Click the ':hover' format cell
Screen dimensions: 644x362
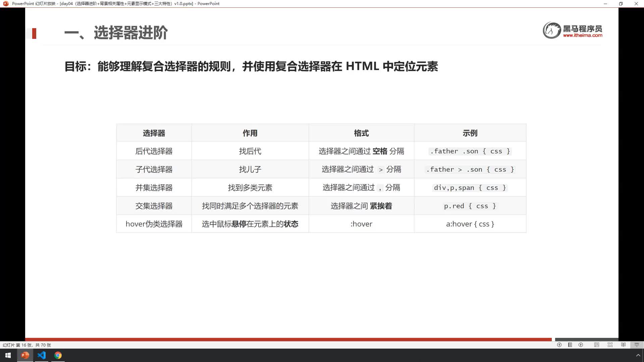pos(361,224)
